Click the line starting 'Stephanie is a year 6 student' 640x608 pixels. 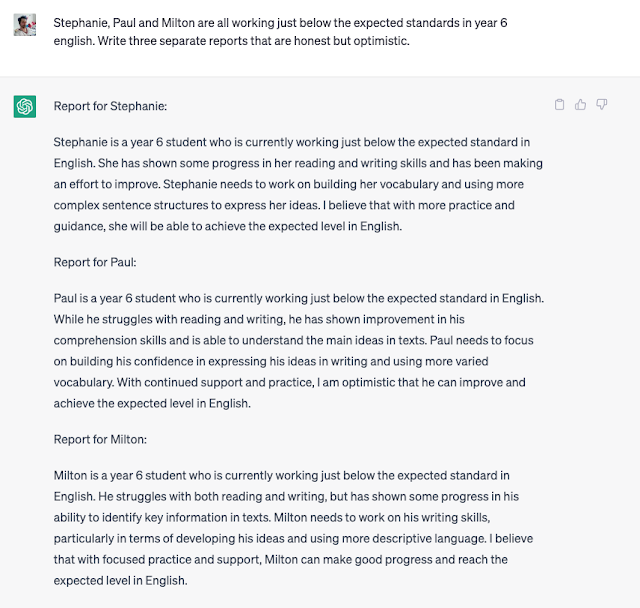pyautogui.click(x=292, y=144)
